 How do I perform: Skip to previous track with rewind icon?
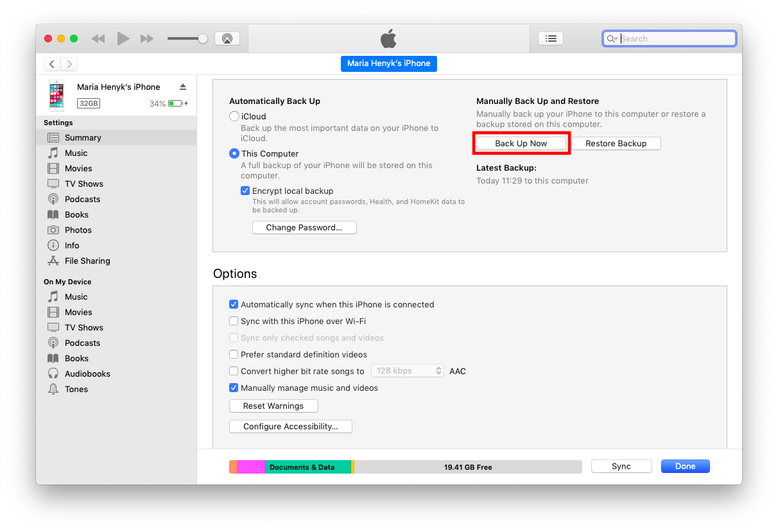98,39
